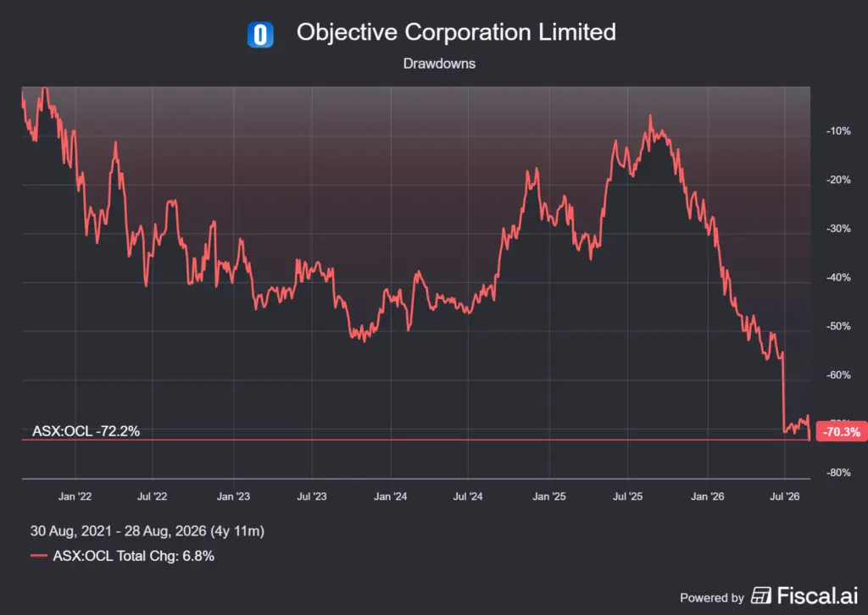Click the Powered by text
Screen dimensions: 868x615
point(712,598)
